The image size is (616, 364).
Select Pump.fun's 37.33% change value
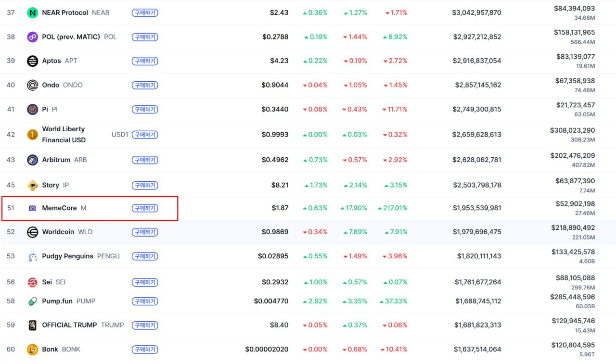pos(393,301)
